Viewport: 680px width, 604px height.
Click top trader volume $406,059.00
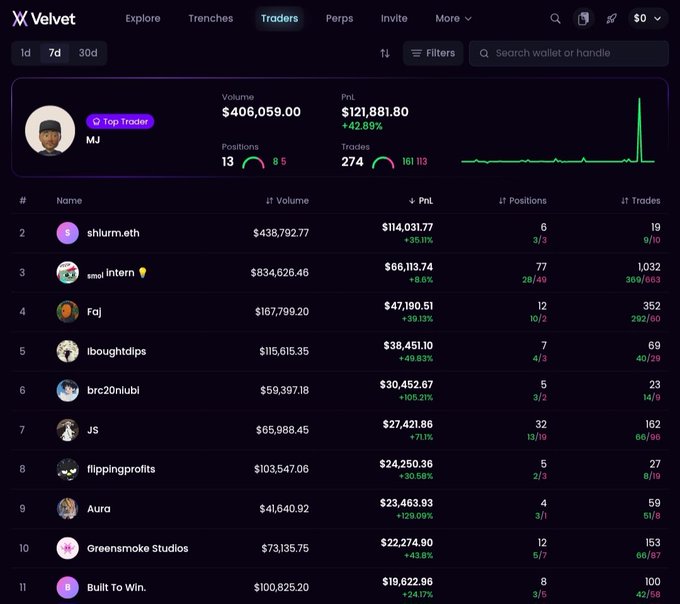[x=261, y=112]
